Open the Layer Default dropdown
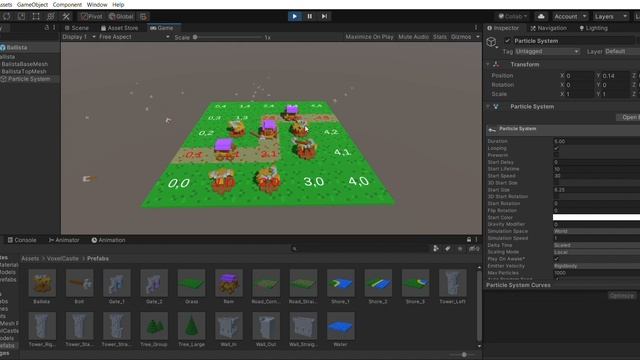This screenshot has height=360, width=640. [621, 51]
